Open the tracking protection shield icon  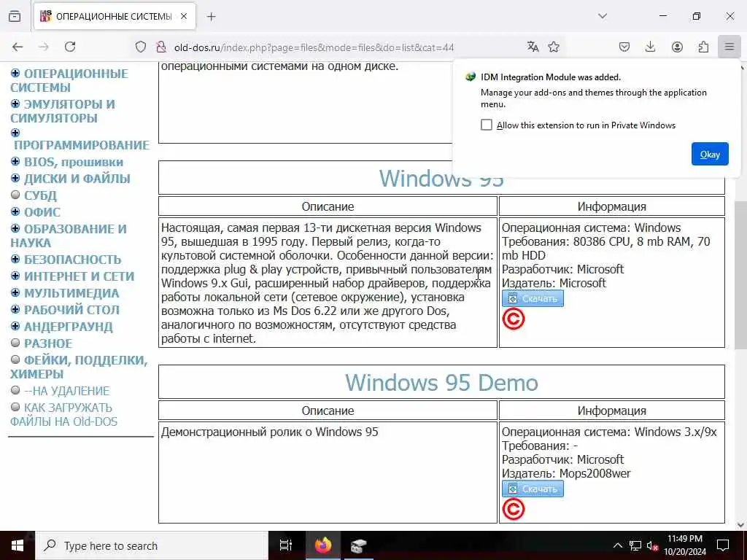(x=141, y=47)
